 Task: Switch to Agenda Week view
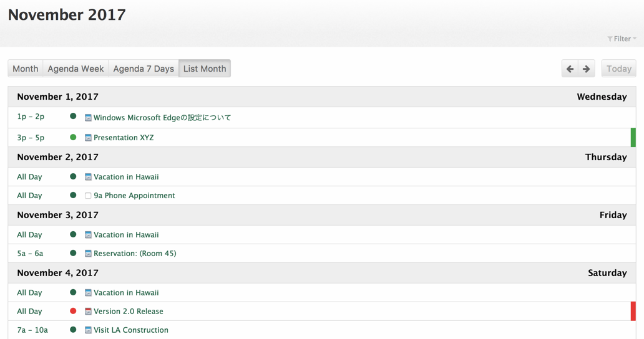click(x=76, y=69)
